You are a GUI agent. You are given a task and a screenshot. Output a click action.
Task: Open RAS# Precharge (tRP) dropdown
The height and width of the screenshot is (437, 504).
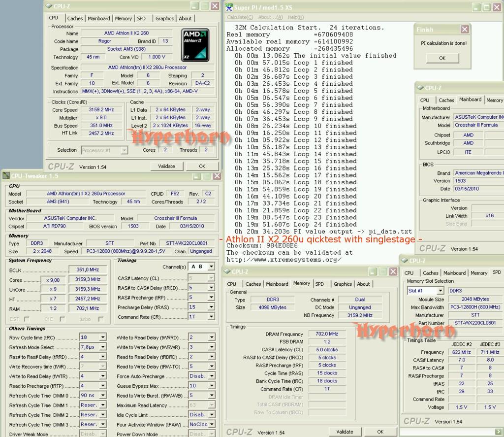click(x=211, y=298)
